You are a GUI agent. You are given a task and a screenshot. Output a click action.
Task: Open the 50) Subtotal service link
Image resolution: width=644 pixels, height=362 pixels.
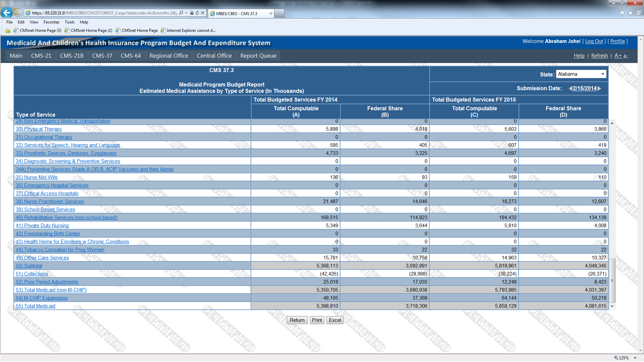[x=29, y=266]
